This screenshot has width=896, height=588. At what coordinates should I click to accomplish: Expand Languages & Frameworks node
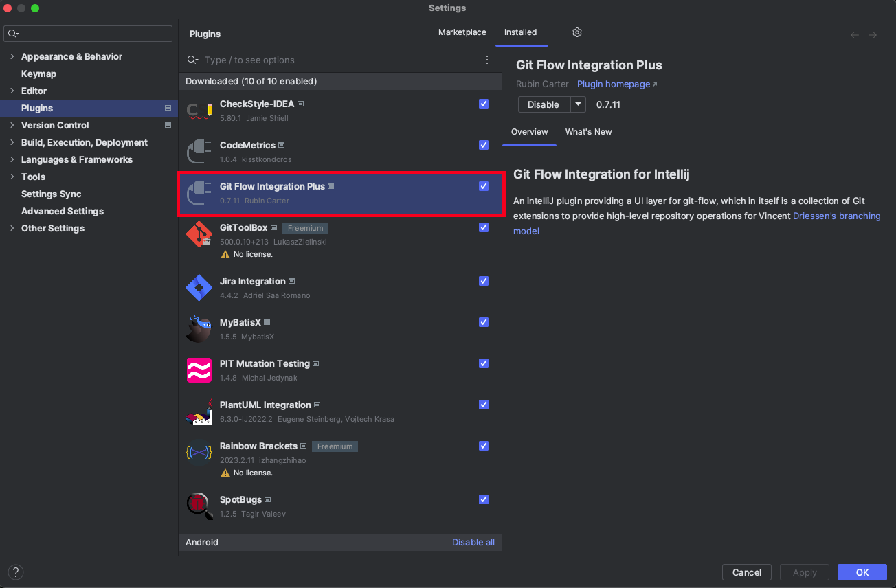coord(12,159)
